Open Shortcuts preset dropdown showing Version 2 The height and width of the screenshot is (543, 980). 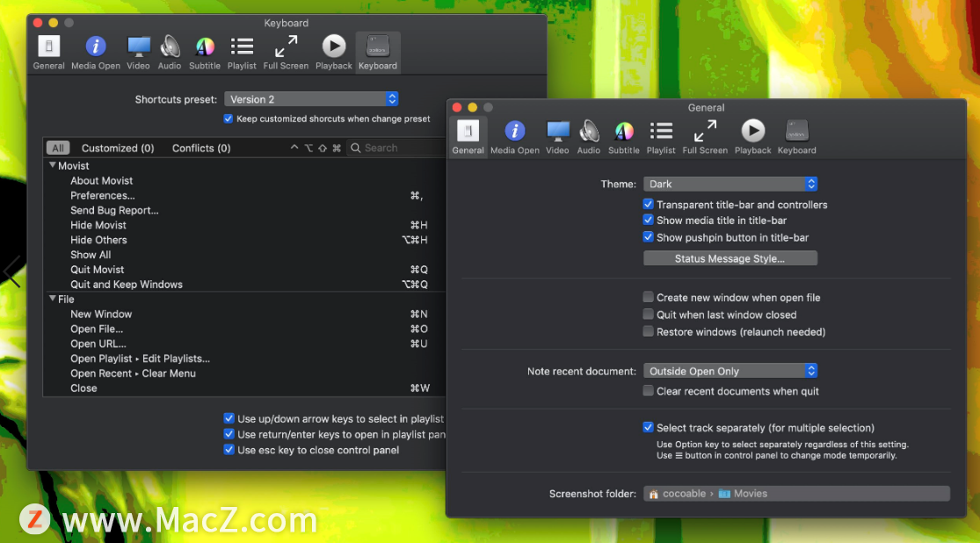pyautogui.click(x=311, y=99)
